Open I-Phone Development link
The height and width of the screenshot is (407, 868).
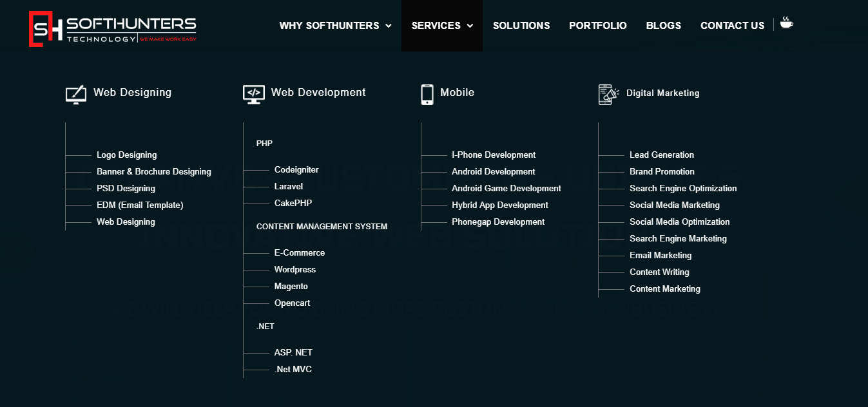click(x=494, y=155)
